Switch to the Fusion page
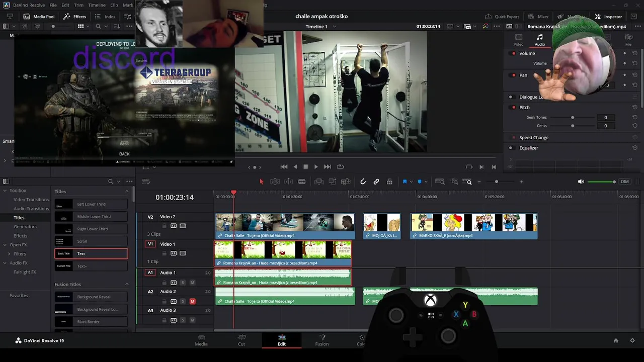The width and height of the screenshot is (644, 362). click(x=322, y=340)
